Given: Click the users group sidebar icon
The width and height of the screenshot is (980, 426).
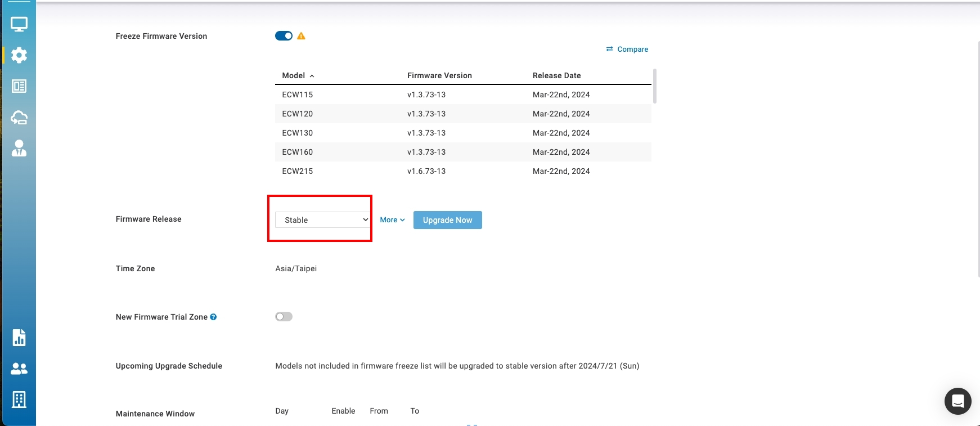Looking at the screenshot, I should (19, 369).
